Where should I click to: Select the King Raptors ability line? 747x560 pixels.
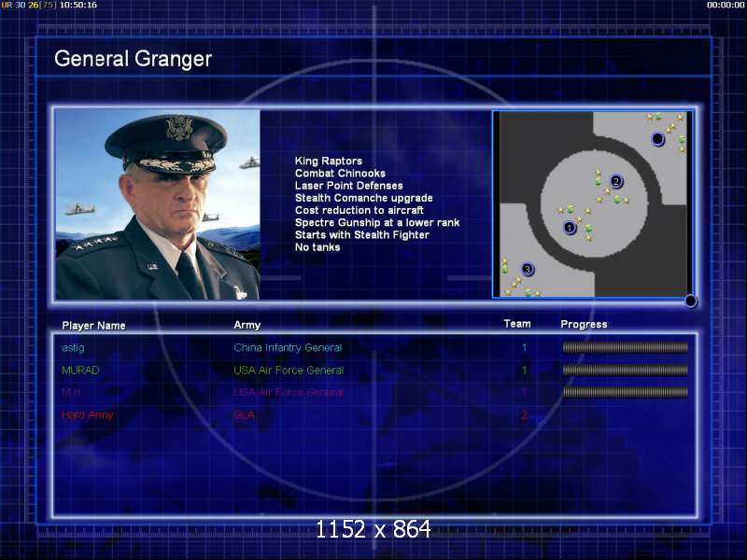(x=329, y=161)
